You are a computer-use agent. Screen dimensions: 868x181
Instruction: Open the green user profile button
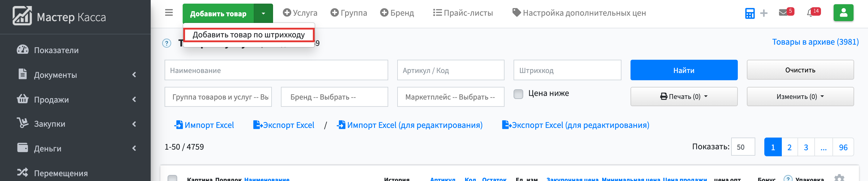tap(843, 13)
